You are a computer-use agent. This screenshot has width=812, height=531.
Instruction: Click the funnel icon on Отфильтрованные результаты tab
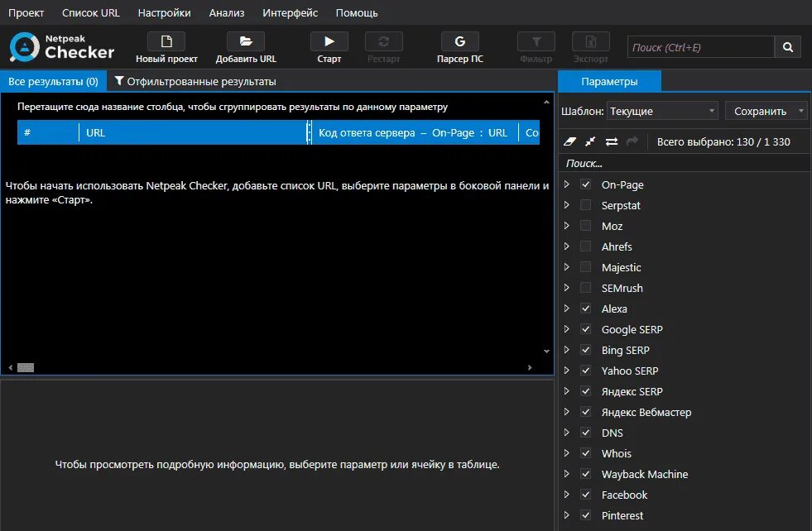[119, 81]
